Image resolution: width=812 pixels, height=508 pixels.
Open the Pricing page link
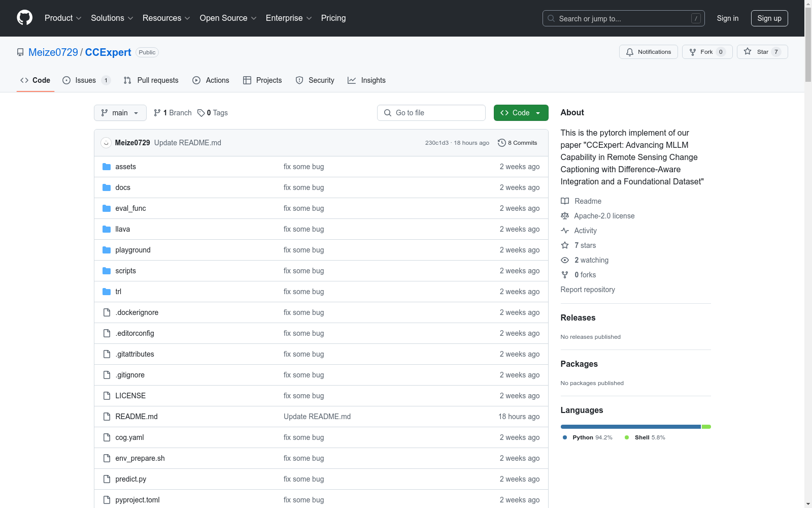(x=333, y=18)
